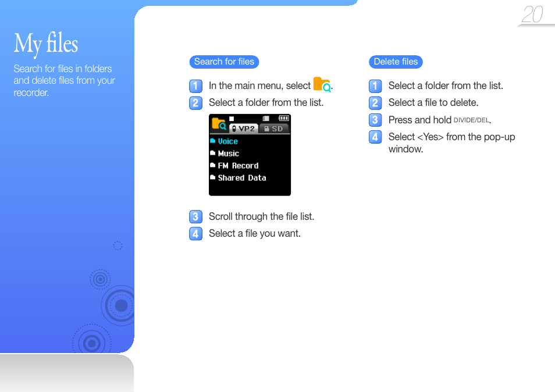
Task: Click "Select a file to delete." text
Action: [433, 102]
